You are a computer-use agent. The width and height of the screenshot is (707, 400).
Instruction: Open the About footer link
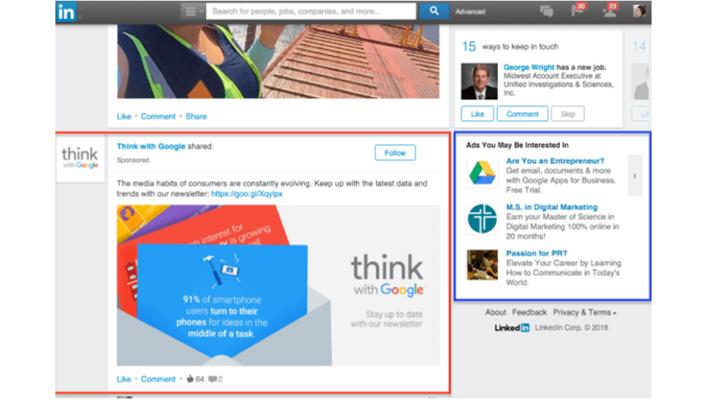(x=496, y=312)
